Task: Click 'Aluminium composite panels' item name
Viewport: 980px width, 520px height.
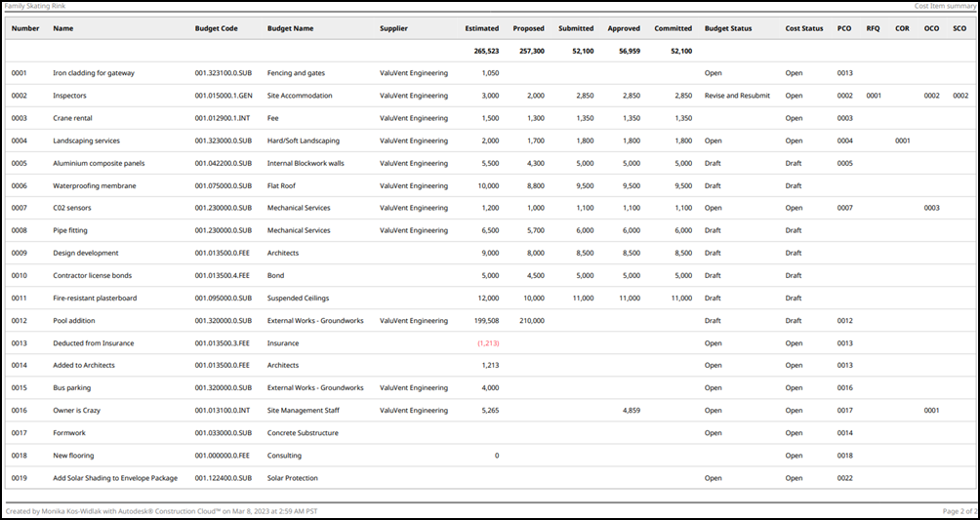Action: click(99, 163)
